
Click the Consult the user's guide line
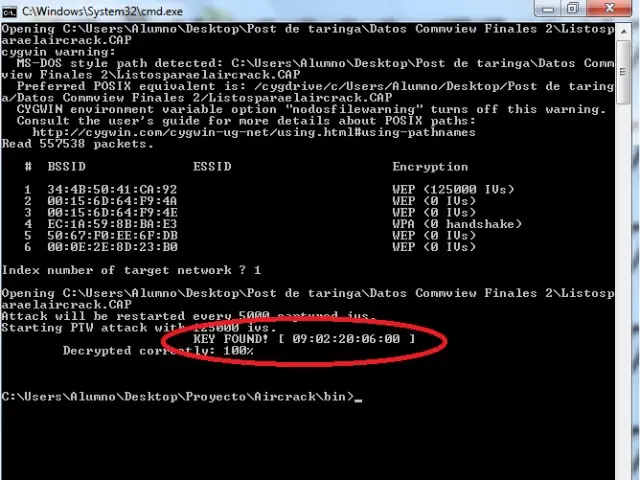click(246, 121)
